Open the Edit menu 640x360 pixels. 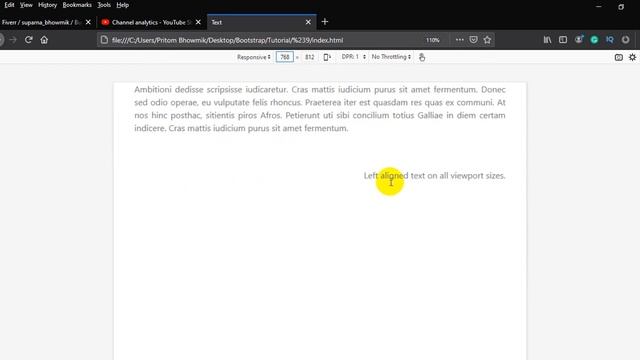click(x=9, y=5)
